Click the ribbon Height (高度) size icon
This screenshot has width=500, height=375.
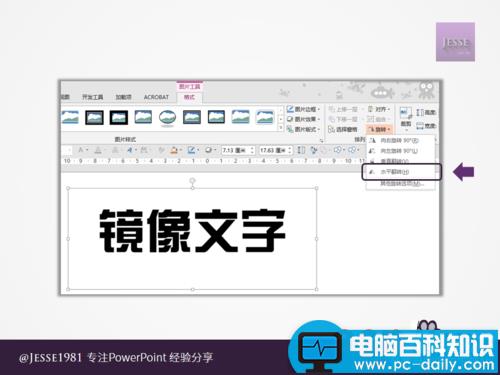tap(420, 112)
